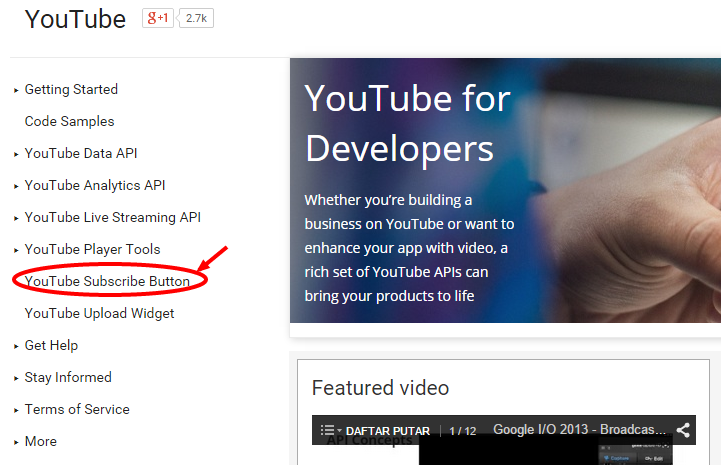
Task: Open the video share icon
Action: [x=683, y=430]
